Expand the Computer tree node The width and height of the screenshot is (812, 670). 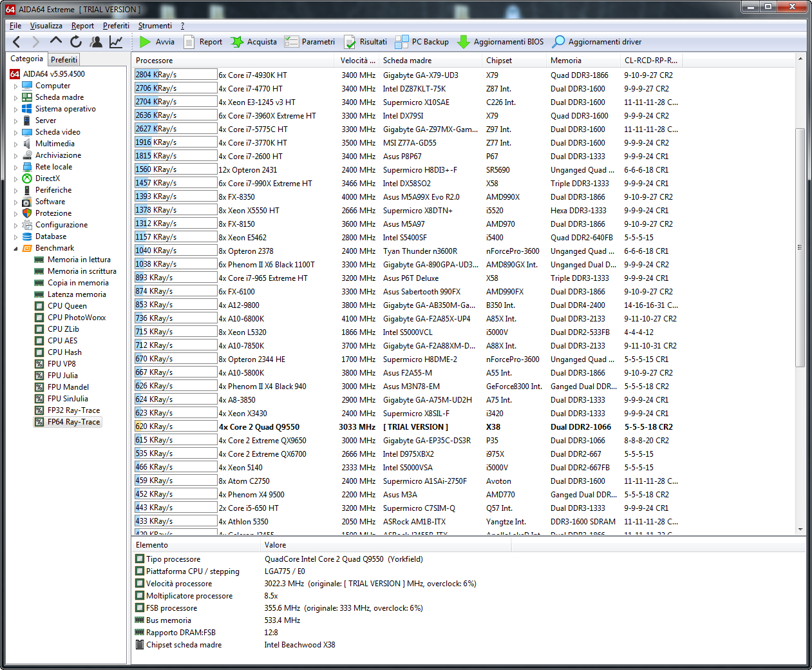[x=15, y=86]
